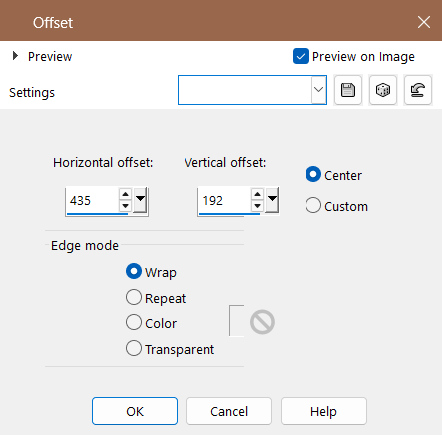Click the Reset to default arrow icon

[x=418, y=90]
